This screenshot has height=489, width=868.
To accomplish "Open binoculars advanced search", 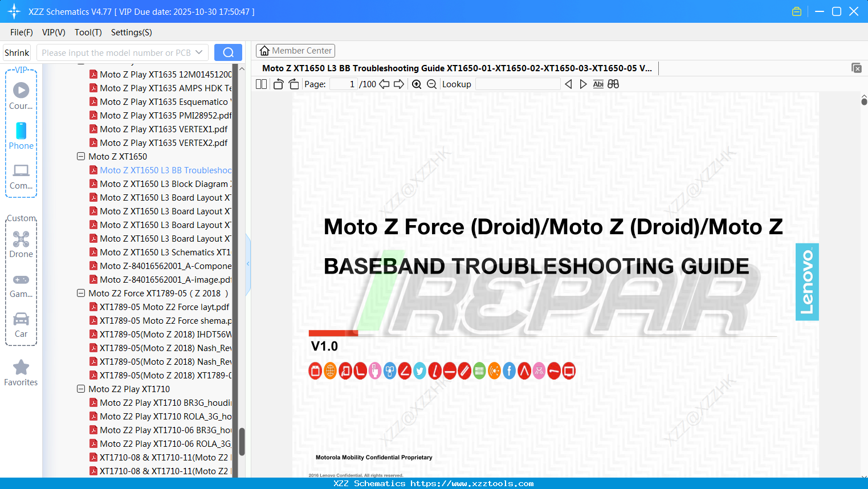I will click(613, 84).
